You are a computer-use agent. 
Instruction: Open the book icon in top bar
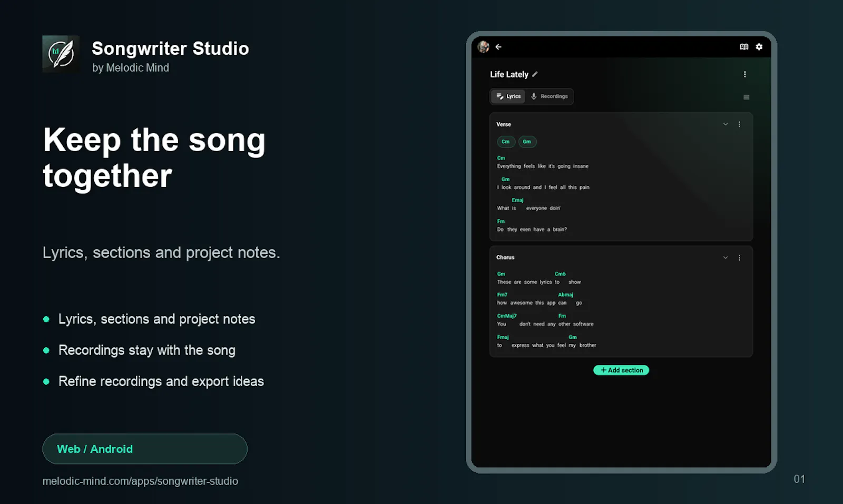click(x=744, y=47)
